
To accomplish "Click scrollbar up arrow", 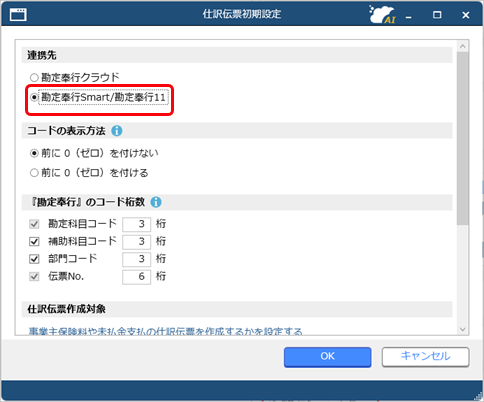I will (463, 46).
